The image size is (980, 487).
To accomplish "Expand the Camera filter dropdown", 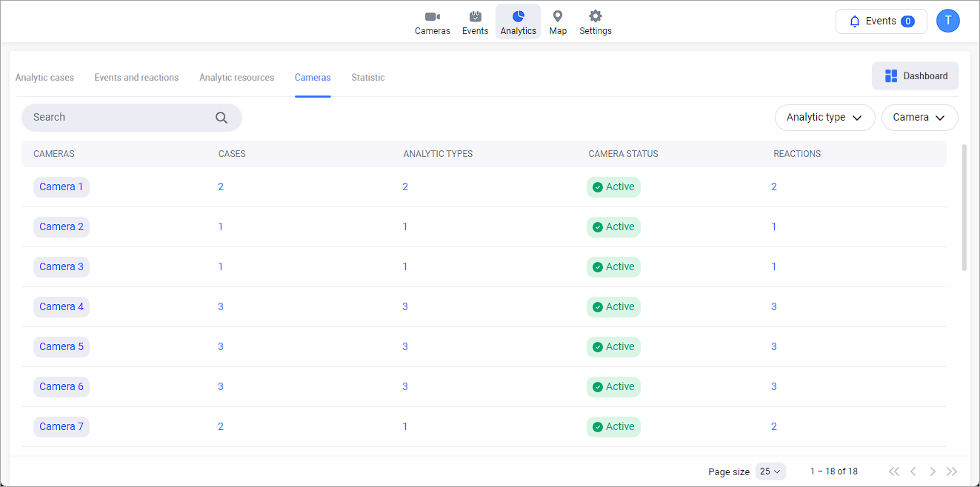I will (919, 118).
